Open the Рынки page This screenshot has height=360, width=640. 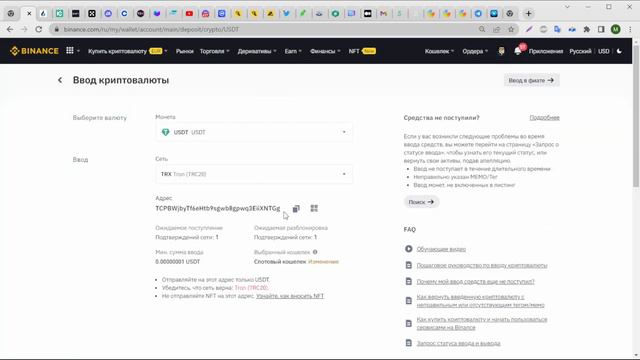tap(184, 51)
